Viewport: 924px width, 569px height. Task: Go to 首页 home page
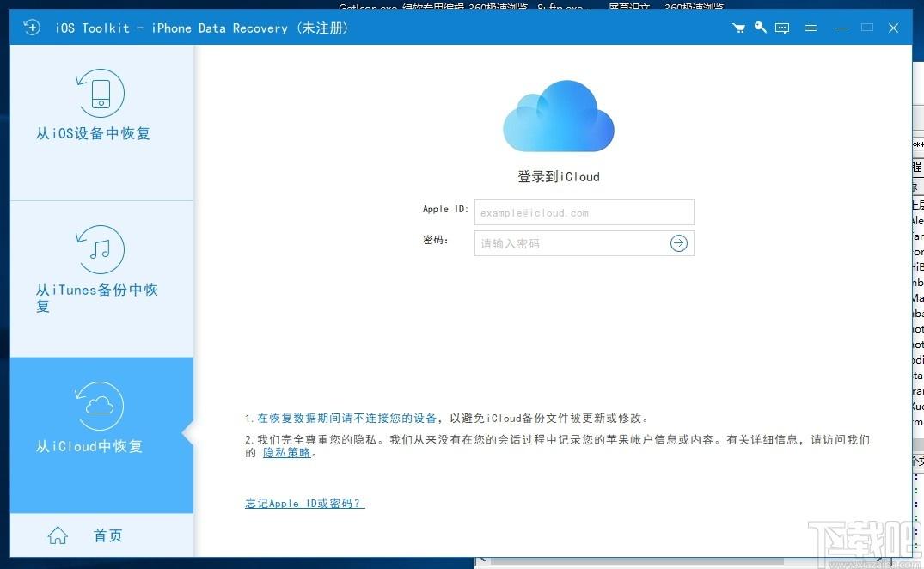tap(107, 535)
